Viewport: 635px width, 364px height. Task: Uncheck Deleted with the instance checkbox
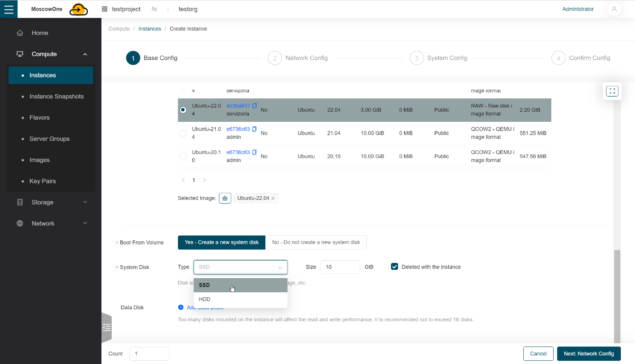(394, 267)
